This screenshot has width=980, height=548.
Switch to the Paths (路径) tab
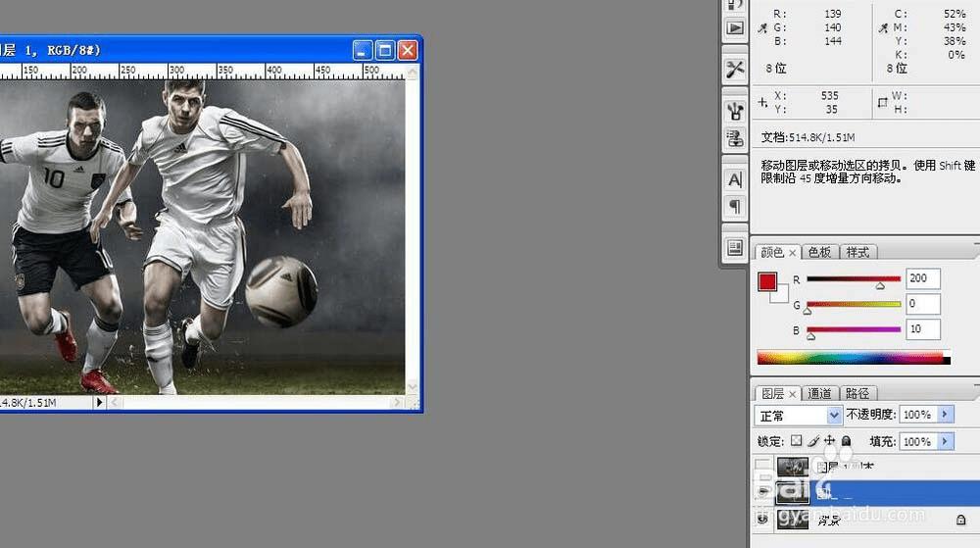[x=857, y=393]
